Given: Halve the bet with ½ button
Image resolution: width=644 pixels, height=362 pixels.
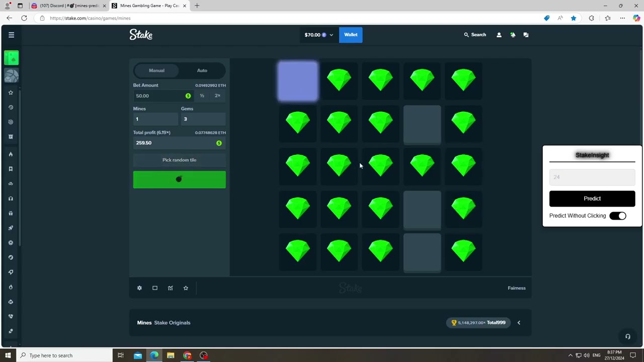Looking at the screenshot, I should [202, 96].
